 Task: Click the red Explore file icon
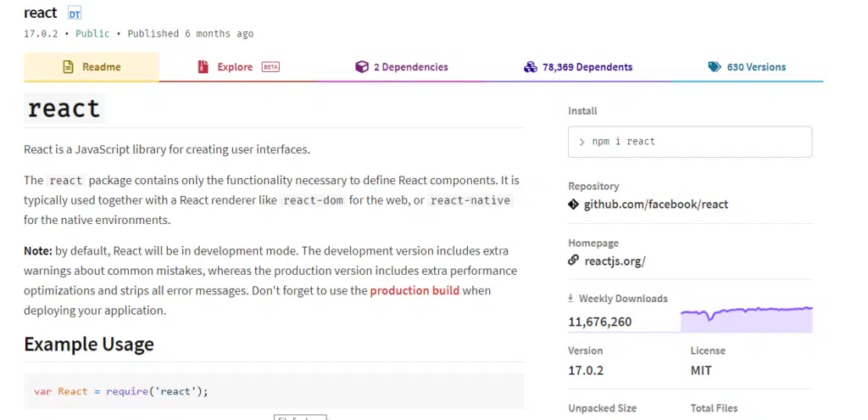tap(203, 67)
